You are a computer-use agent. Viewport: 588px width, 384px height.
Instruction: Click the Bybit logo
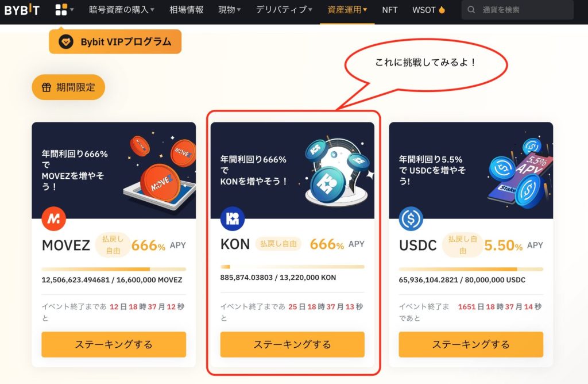tap(22, 9)
